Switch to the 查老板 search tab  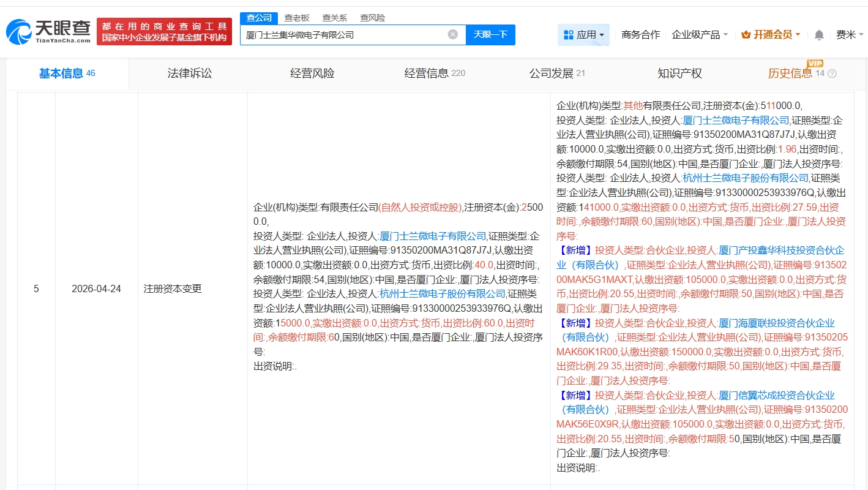click(297, 18)
